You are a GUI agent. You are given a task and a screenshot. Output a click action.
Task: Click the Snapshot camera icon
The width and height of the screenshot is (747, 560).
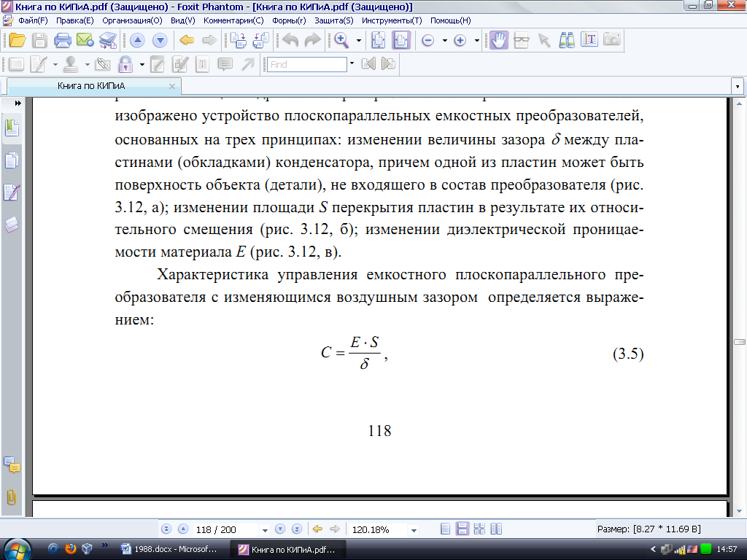(x=612, y=39)
